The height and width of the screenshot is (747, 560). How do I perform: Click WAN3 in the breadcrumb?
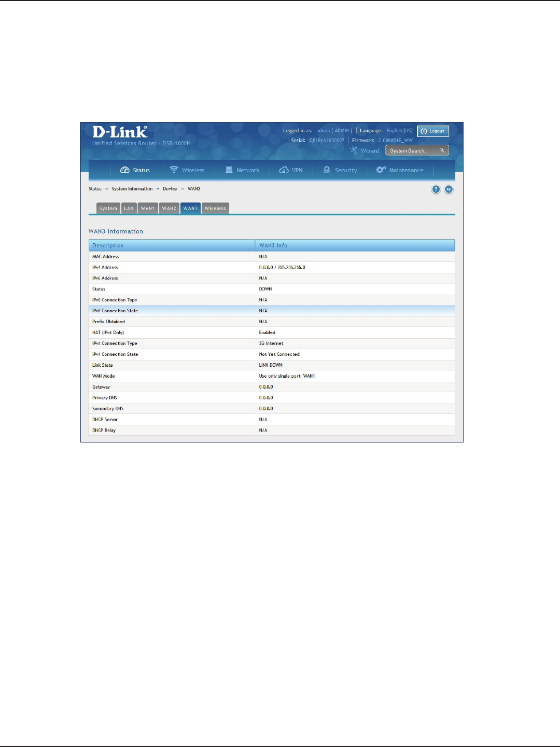point(194,189)
